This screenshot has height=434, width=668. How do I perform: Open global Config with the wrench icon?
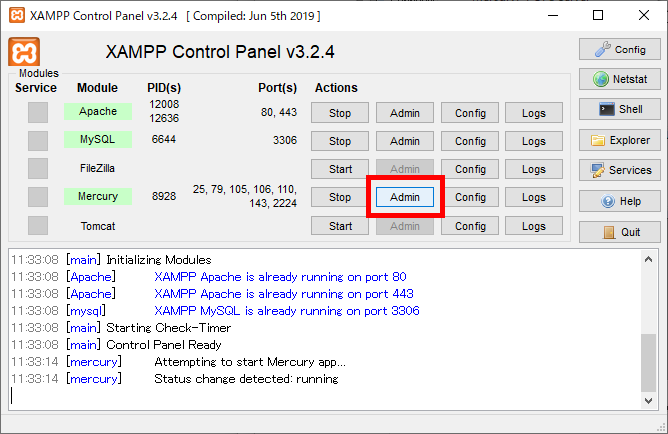(x=619, y=49)
